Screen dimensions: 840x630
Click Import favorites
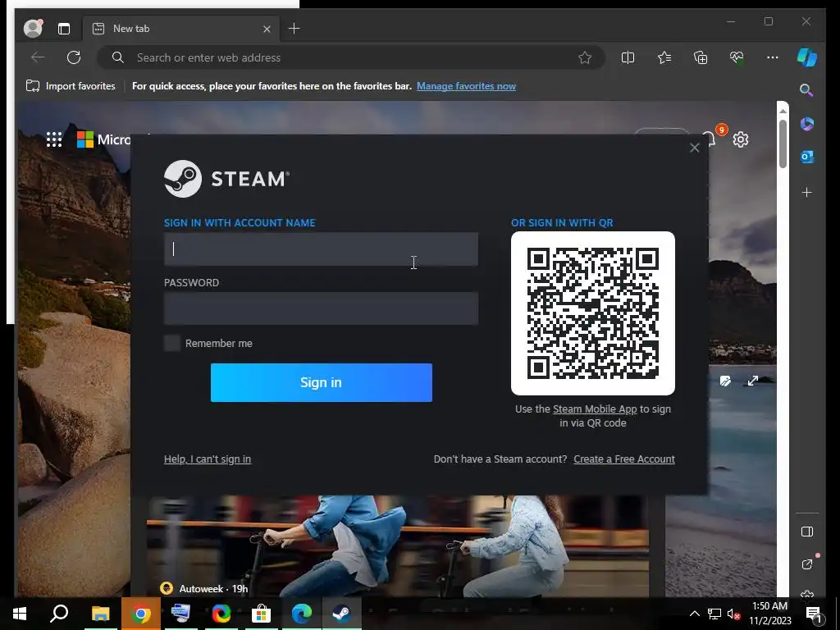point(71,85)
